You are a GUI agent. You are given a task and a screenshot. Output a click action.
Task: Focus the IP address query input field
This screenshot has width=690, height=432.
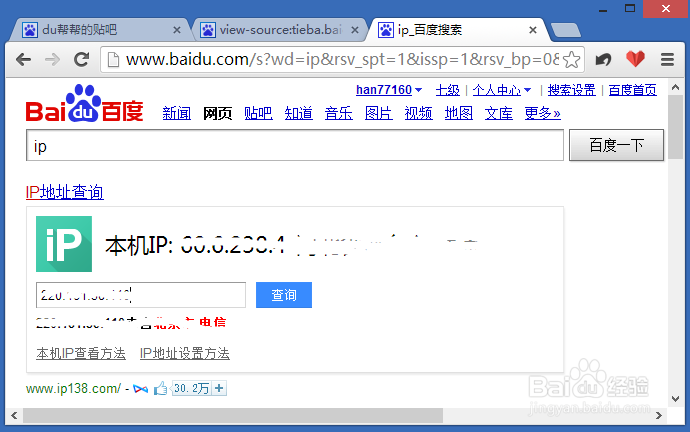[141, 295]
